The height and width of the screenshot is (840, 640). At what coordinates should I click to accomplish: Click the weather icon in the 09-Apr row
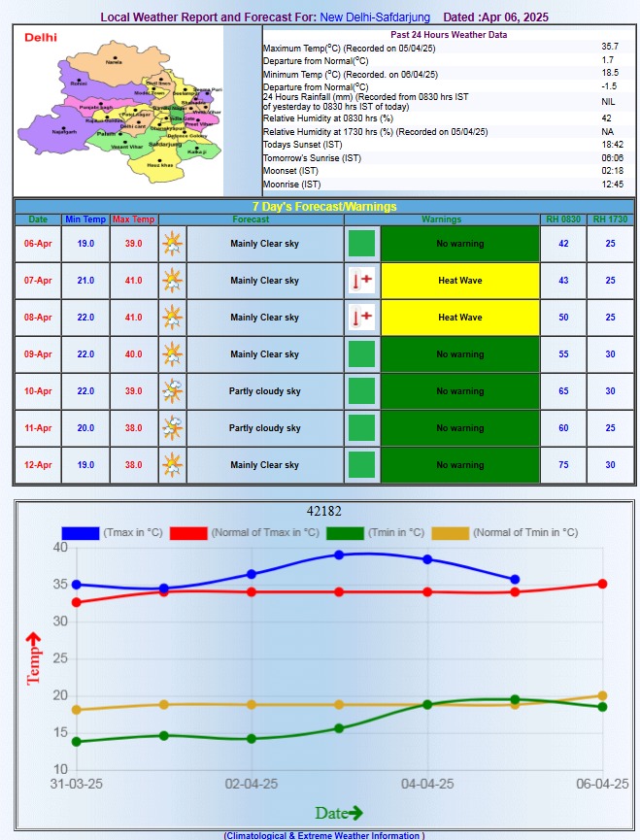point(173,354)
